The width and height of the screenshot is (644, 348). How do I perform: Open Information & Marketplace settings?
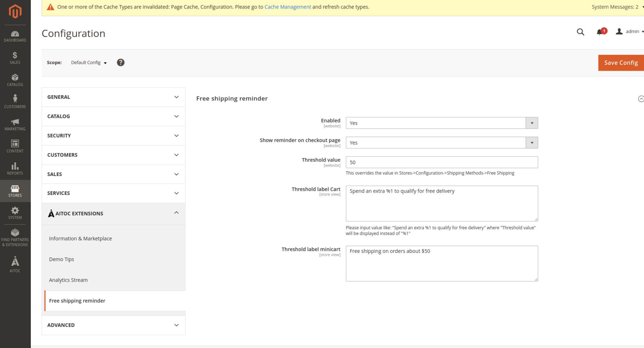80,239
